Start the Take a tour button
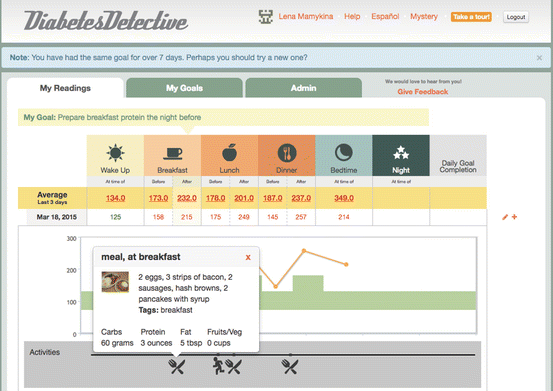This screenshot has width=553, height=391. pos(471,17)
